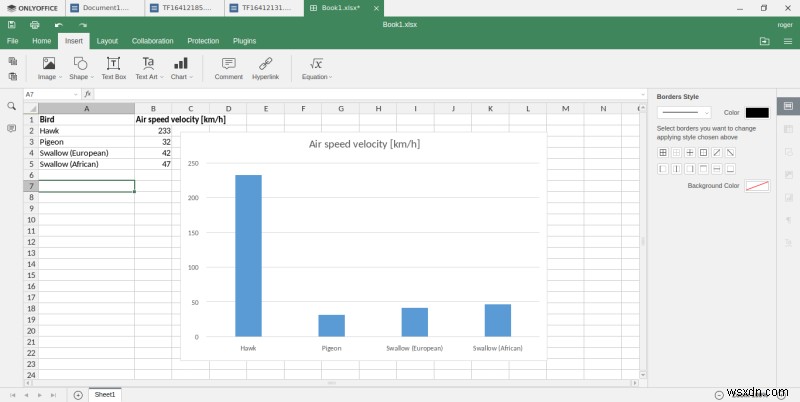Image resolution: width=800 pixels, height=402 pixels.
Task: Toggle the diagonal up border option
Action: 717,153
